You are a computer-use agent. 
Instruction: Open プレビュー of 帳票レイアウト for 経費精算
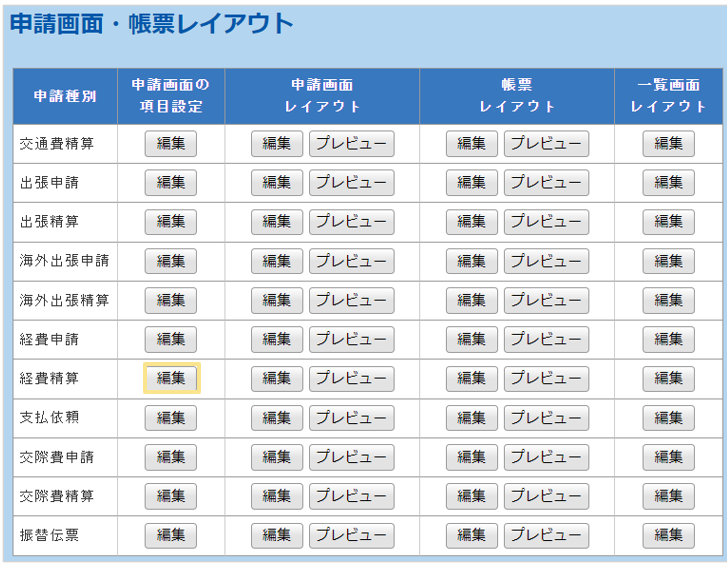click(x=546, y=379)
